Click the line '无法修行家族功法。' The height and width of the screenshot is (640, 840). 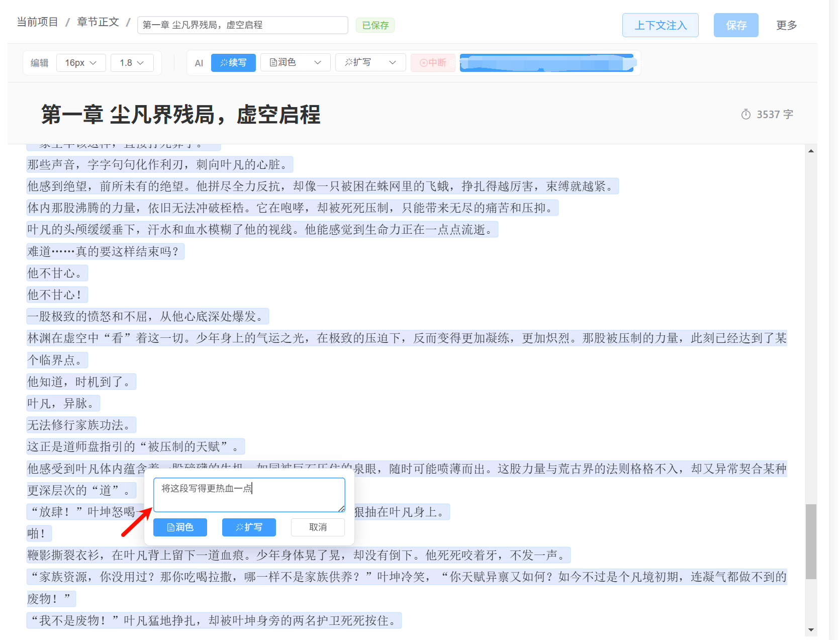click(81, 425)
